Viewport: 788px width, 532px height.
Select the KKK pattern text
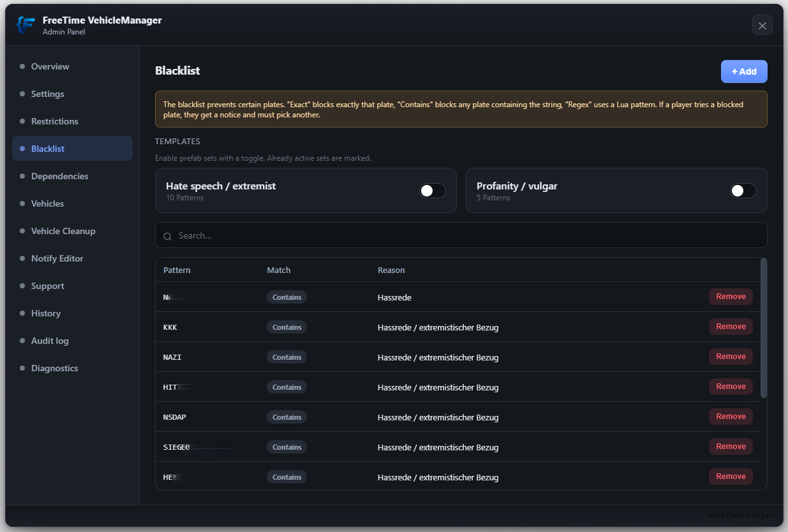click(170, 327)
